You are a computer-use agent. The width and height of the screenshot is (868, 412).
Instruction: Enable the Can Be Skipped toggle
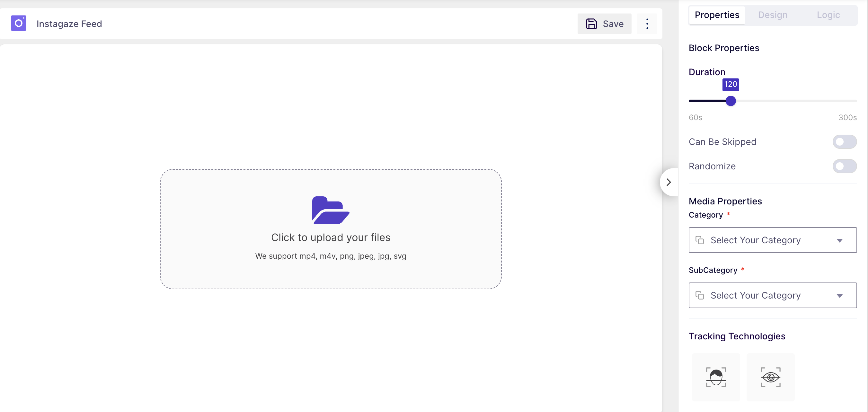tap(844, 142)
